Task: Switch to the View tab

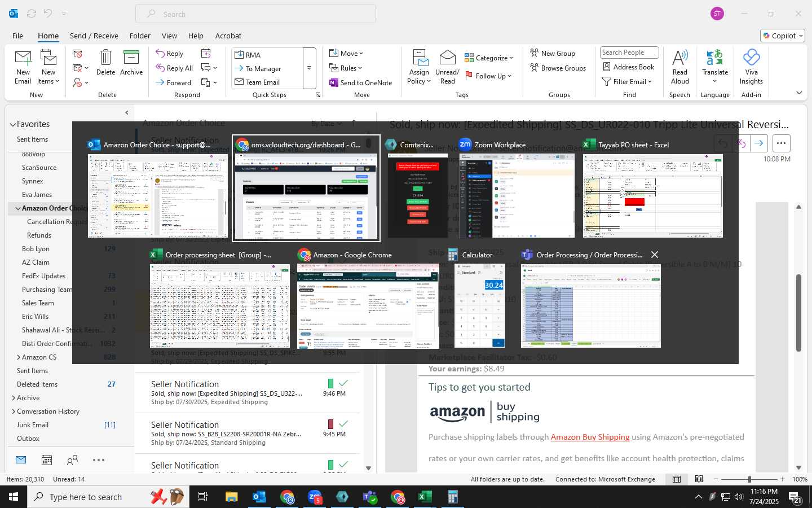Action: (169, 36)
